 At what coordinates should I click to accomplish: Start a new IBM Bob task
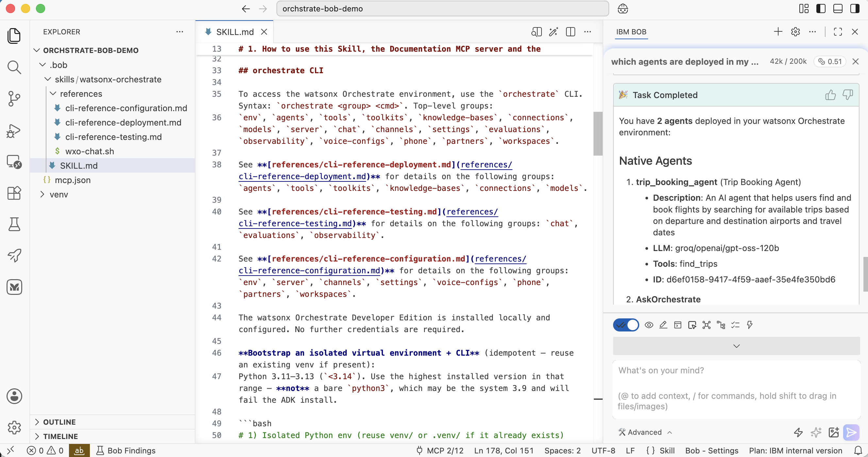(778, 32)
